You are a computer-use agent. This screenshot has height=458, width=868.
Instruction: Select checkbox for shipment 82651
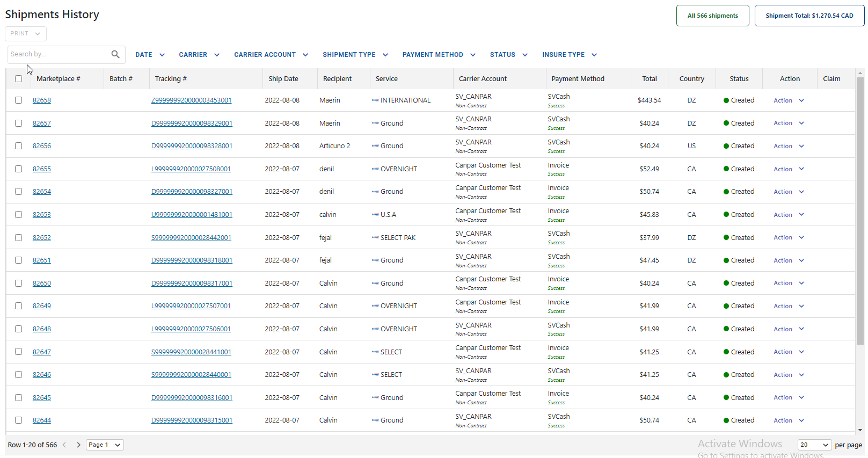pos(19,260)
